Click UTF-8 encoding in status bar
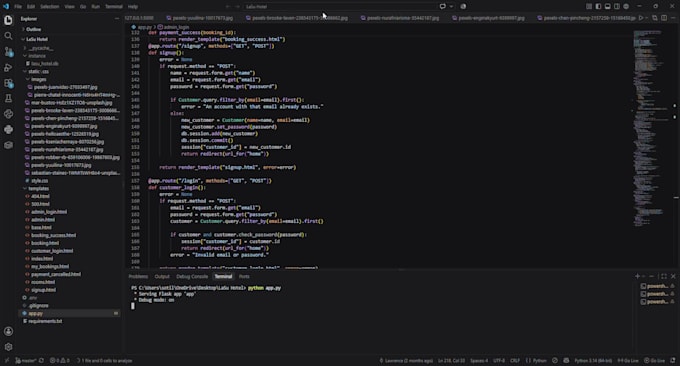680x366 pixels. pyautogui.click(x=499, y=360)
